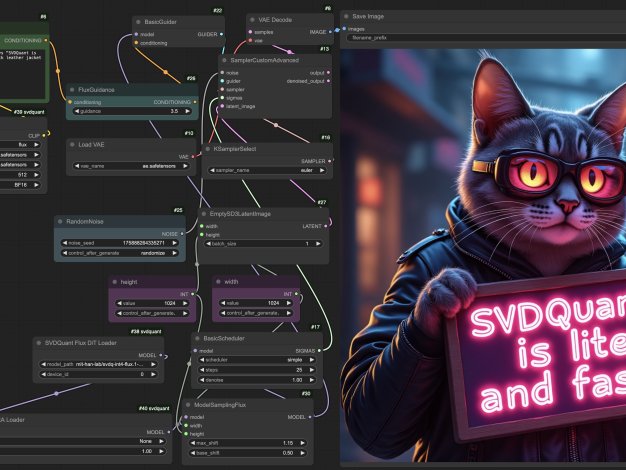Open control_after_generate dropdown in width node
626x470 pixels.
pos(256,313)
